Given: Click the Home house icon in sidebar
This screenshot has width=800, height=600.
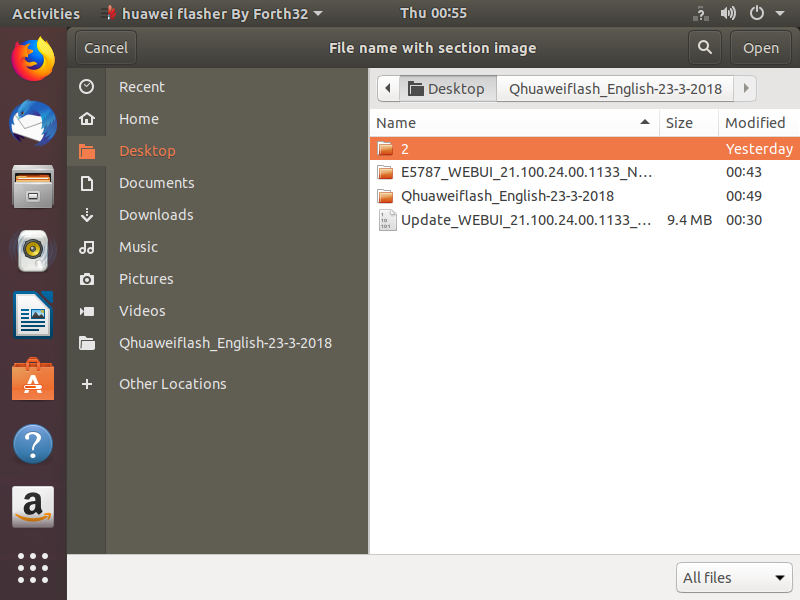Looking at the screenshot, I should (x=87, y=119).
